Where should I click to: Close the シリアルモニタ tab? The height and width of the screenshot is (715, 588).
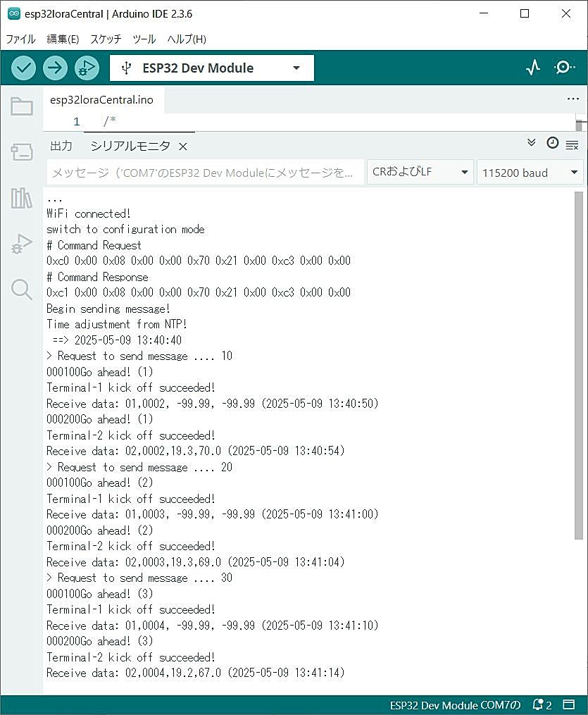[183, 147]
